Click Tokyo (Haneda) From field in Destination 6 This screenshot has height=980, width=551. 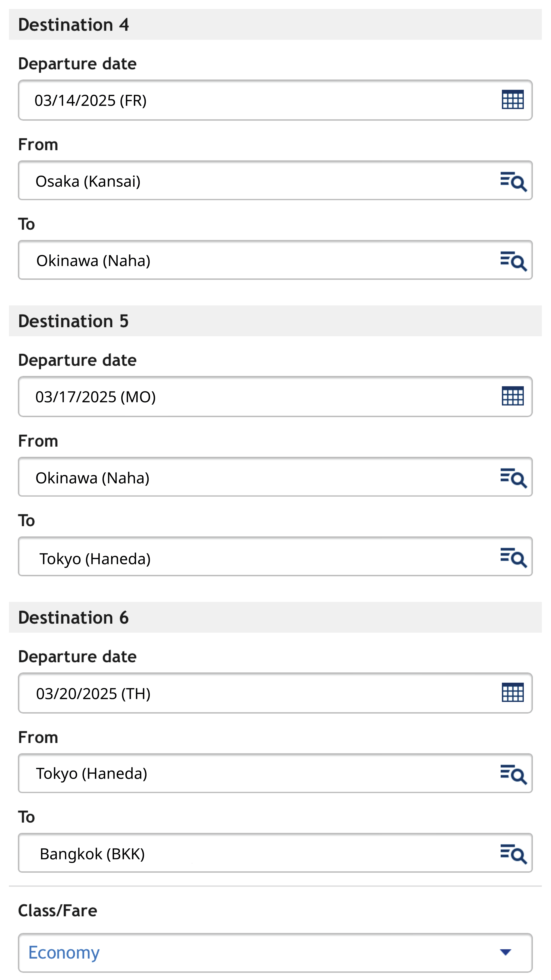(247, 774)
